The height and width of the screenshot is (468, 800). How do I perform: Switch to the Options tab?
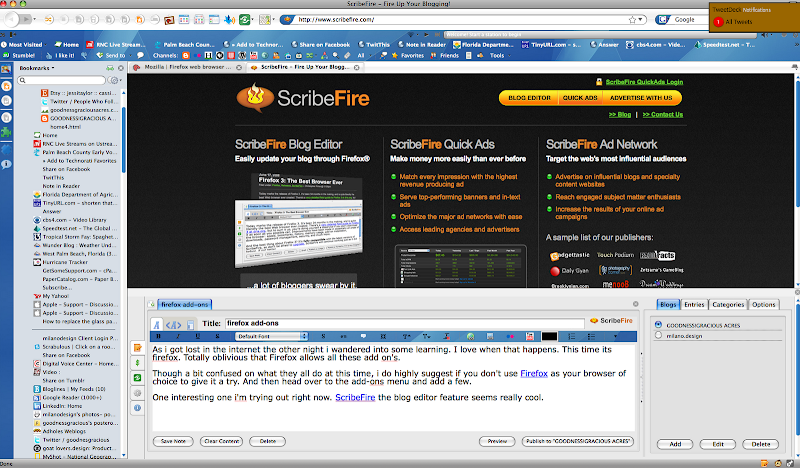(764, 304)
